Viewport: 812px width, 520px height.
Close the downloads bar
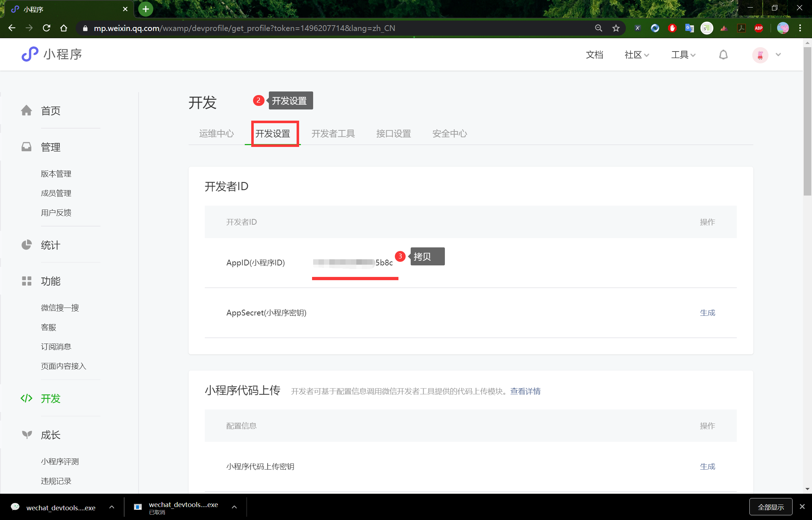(x=802, y=507)
